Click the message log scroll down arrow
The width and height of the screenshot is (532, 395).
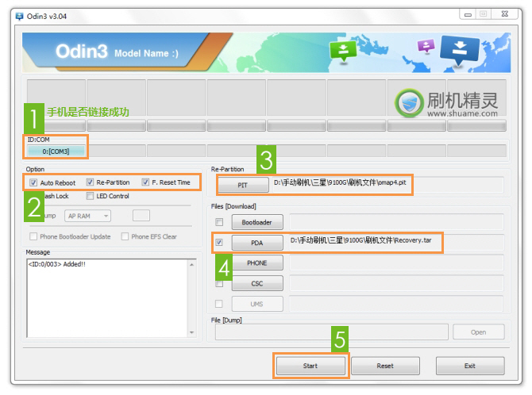coord(192,332)
